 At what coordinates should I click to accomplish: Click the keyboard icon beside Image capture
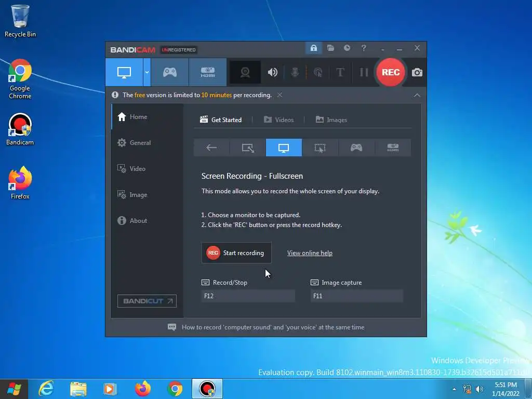click(314, 282)
